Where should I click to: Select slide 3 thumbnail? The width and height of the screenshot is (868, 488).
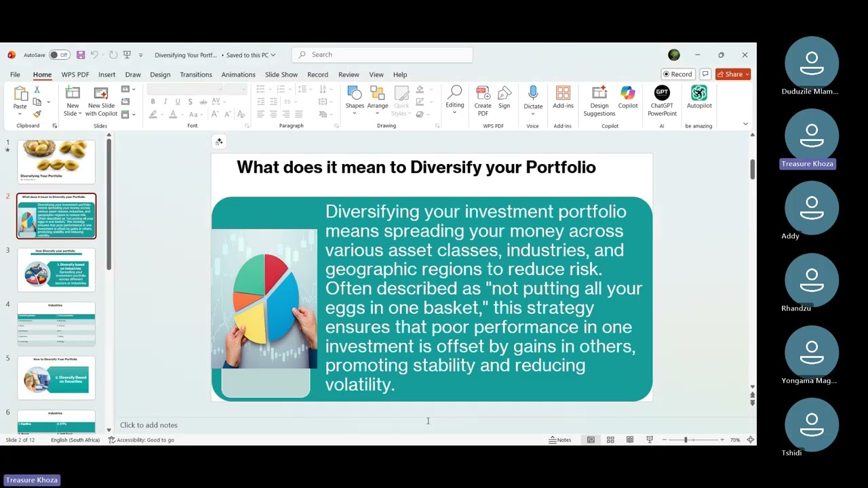click(56, 270)
